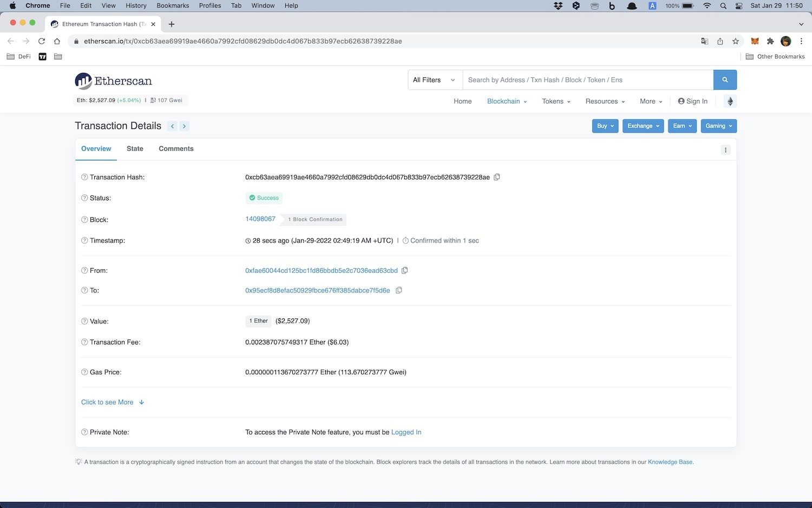Open the Earn dropdown button
Viewport: 812px width, 508px height.
point(682,126)
